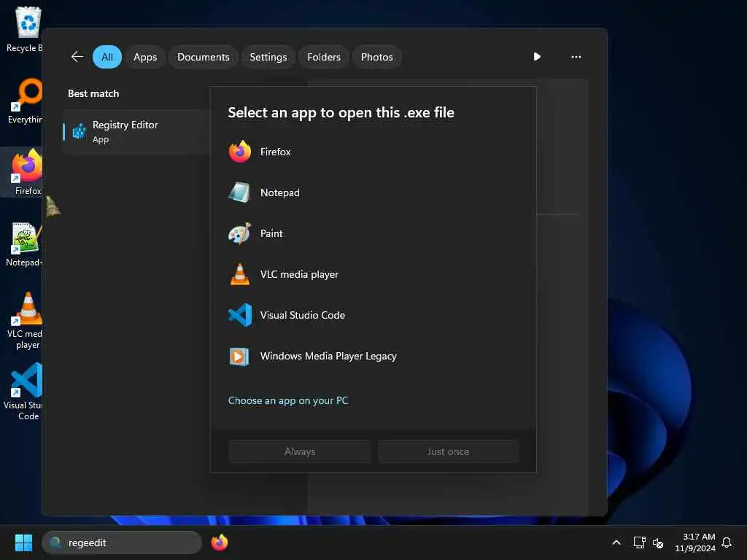This screenshot has width=747, height=560.
Task: Click the play arrow icon in search header
Action: click(537, 57)
